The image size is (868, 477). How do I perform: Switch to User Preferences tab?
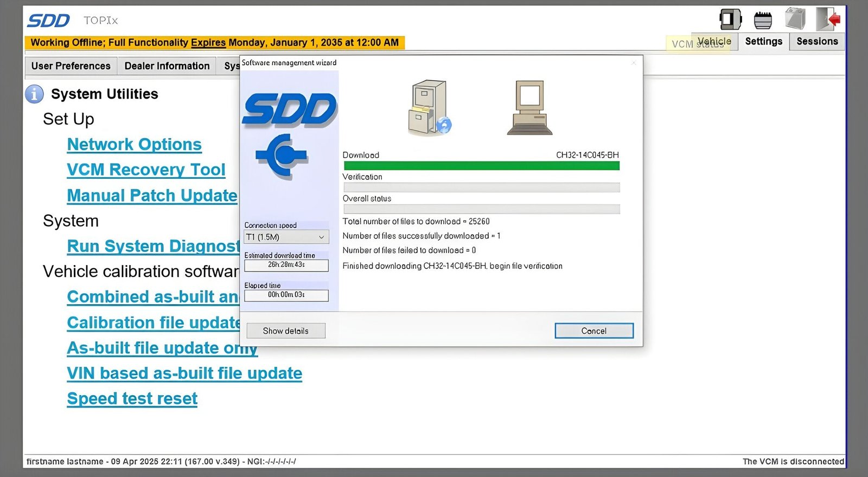point(71,66)
